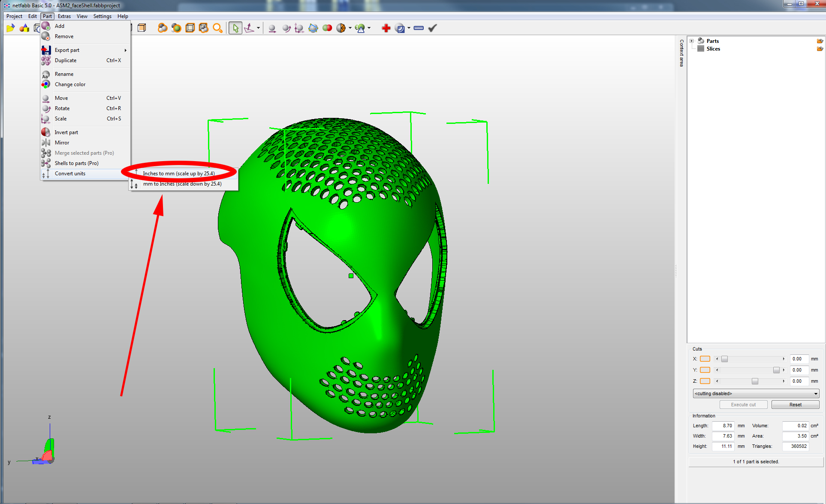Screen dimensions: 826x504
Task: Open the Project menu
Action: point(14,16)
